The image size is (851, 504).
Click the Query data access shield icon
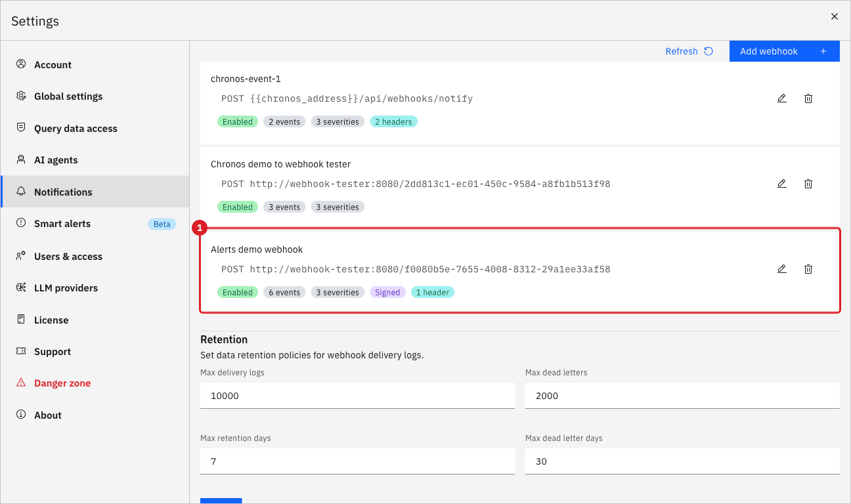pyautogui.click(x=21, y=128)
